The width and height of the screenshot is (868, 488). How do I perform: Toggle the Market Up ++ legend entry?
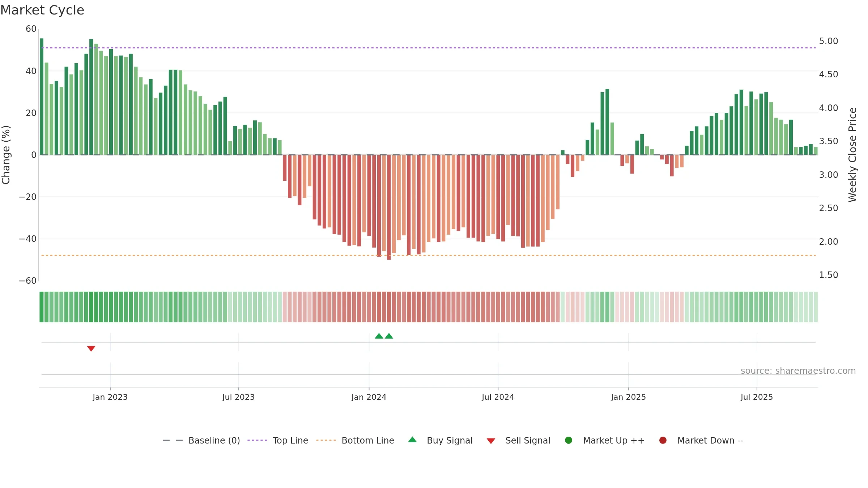coord(605,440)
